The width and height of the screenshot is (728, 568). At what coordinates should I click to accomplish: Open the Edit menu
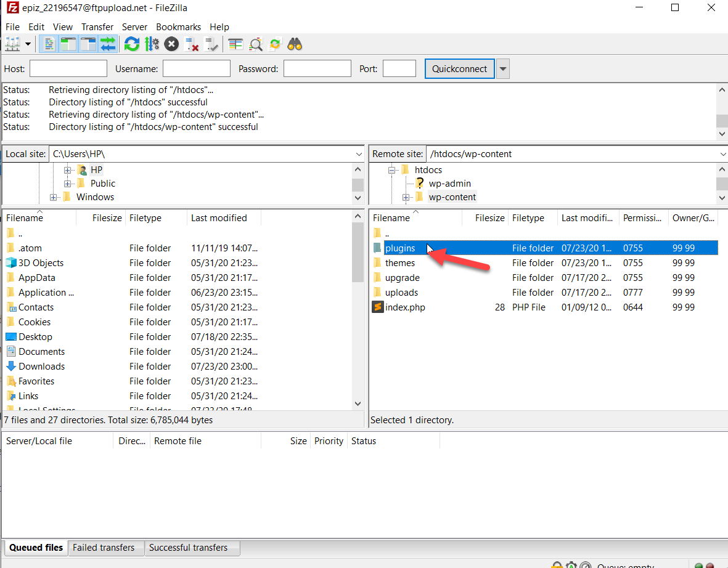tap(36, 27)
